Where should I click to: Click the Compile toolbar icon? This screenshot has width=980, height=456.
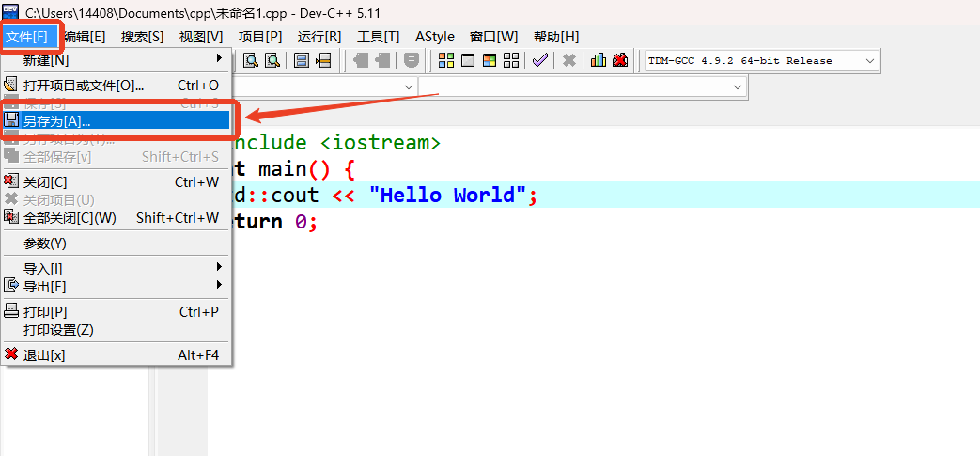[x=446, y=60]
